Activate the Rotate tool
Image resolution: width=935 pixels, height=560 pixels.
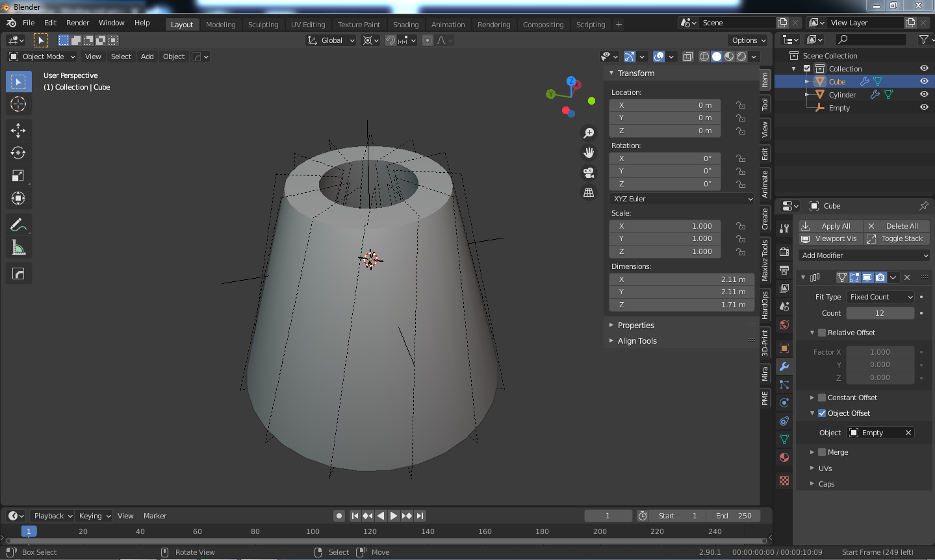[18, 153]
